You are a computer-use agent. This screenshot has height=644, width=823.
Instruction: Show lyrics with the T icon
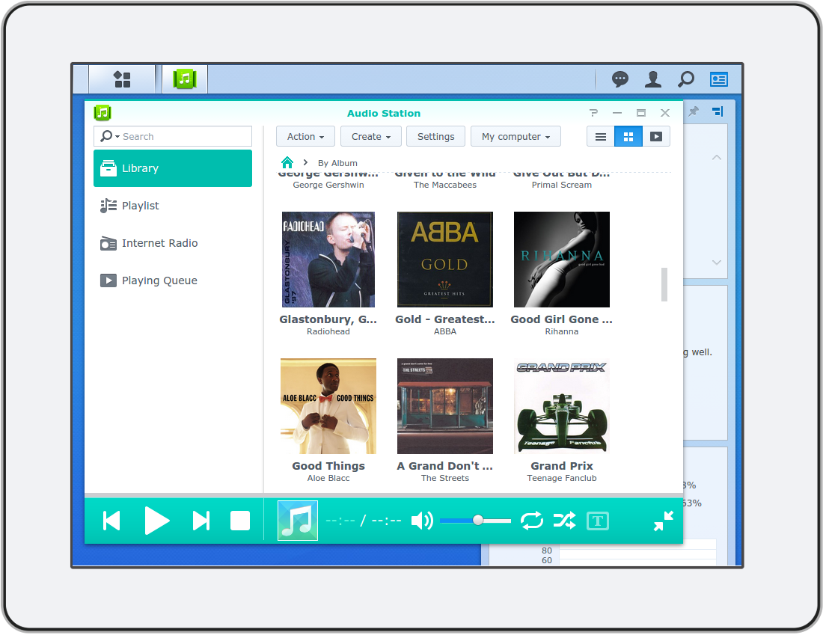coord(597,521)
